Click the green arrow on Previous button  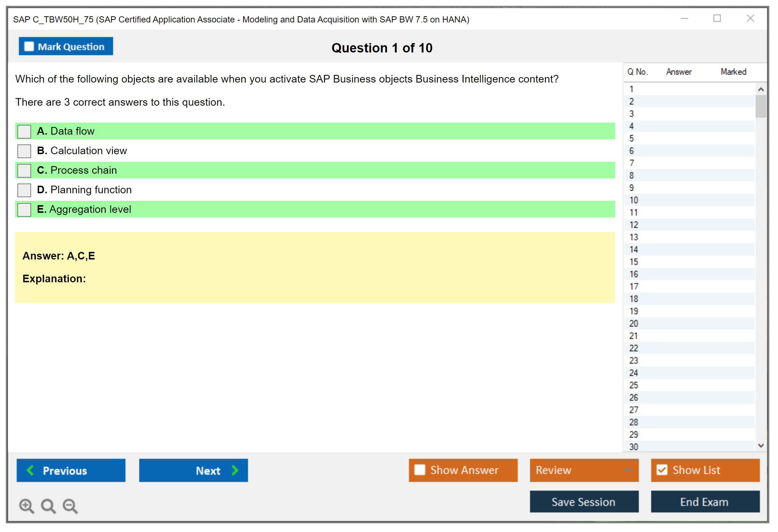click(30, 470)
